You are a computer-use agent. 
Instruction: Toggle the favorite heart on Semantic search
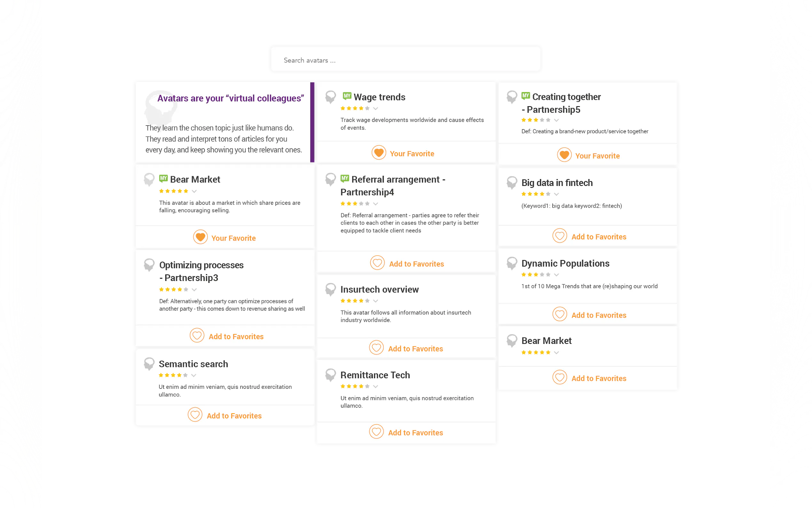point(195,415)
